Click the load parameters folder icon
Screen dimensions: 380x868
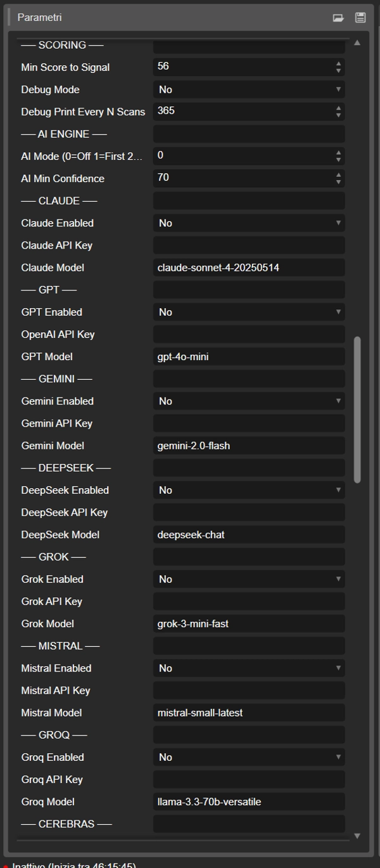[338, 18]
